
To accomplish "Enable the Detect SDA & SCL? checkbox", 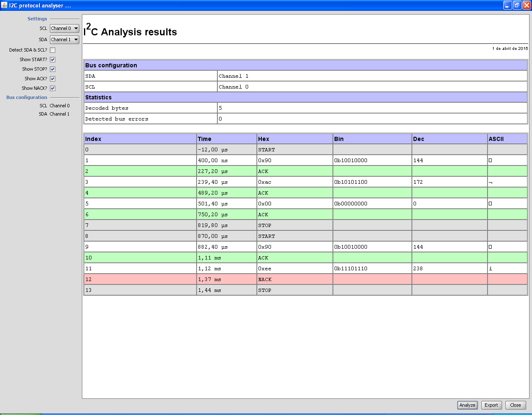I will point(53,50).
